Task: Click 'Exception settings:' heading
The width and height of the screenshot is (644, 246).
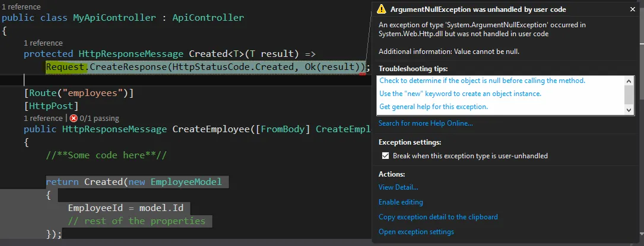Action: (x=410, y=142)
